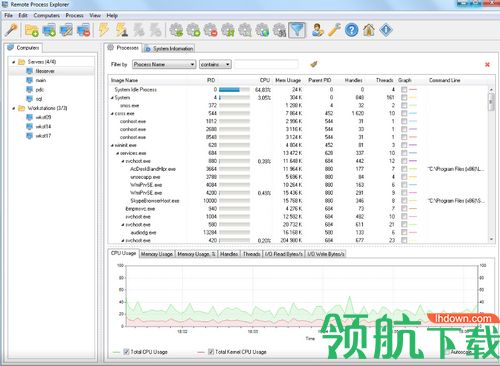Select the pdc server computer
The width and height of the screenshot is (500, 366).
coord(40,90)
